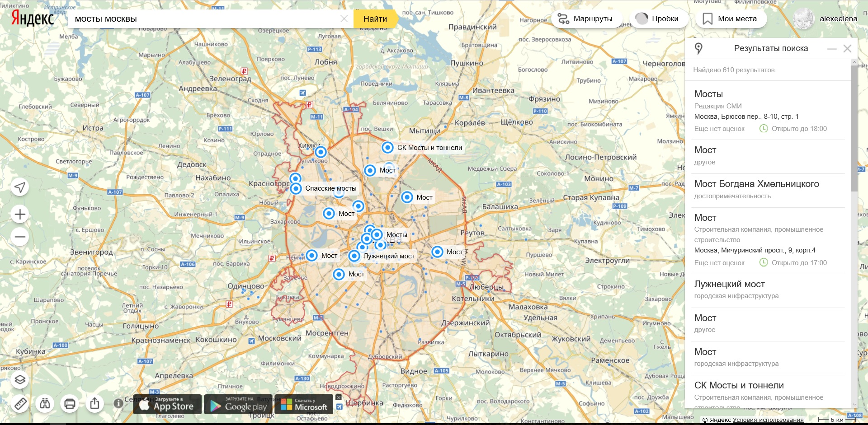Image resolution: width=868 pixels, height=425 pixels.
Task: Click the search results scrollbar
Action: coord(854,128)
